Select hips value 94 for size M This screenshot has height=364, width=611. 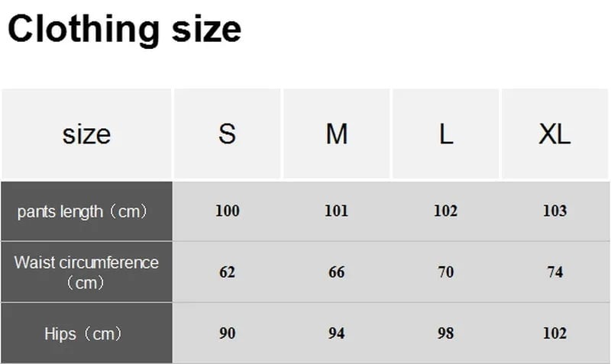[336, 333]
